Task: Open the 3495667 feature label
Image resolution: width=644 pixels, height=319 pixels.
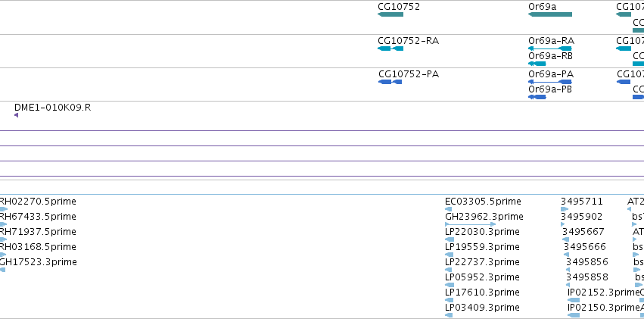Action: tap(583, 232)
